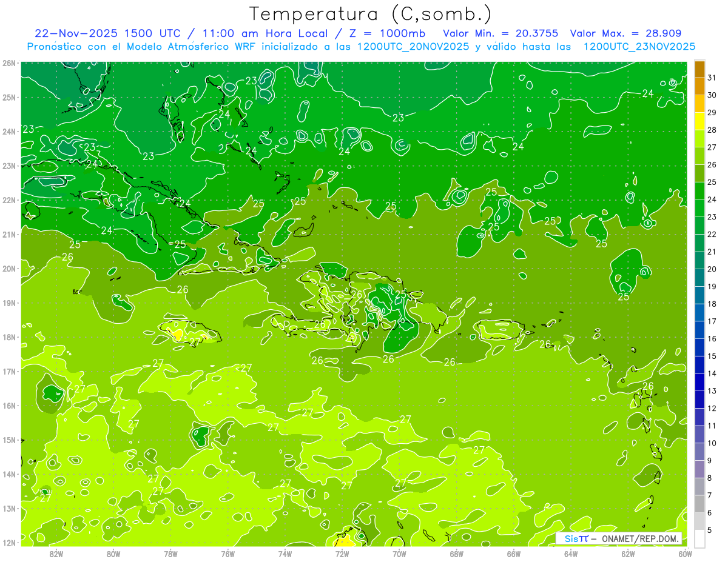Viewport: 728px width, 562px height.
Task: Click the title "Temperatura (C,somb.)"
Action: click(x=369, y=15)
